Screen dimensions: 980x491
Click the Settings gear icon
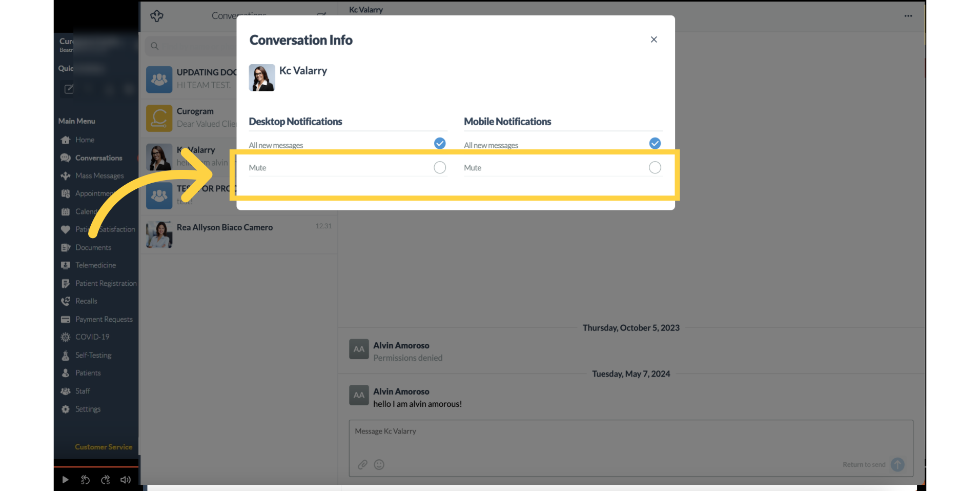click(66, 409)
